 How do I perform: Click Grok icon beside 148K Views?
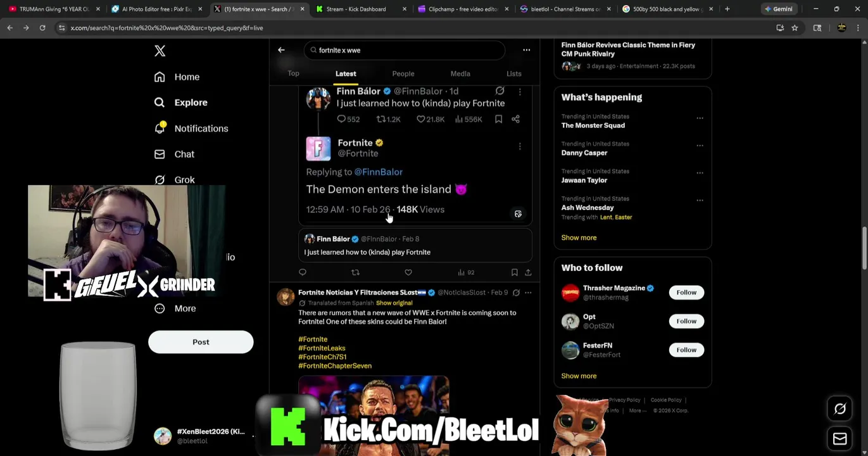(x=518, y=214)
